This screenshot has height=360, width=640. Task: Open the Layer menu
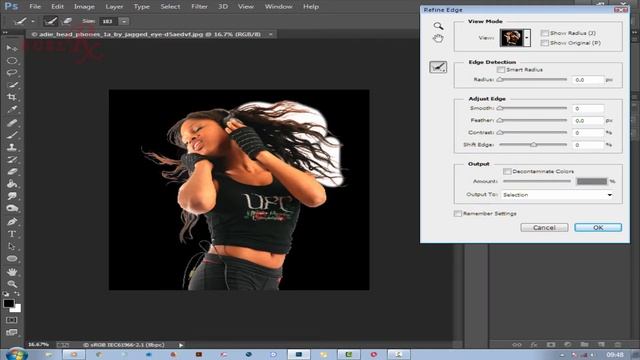click(x=114, y=7)
